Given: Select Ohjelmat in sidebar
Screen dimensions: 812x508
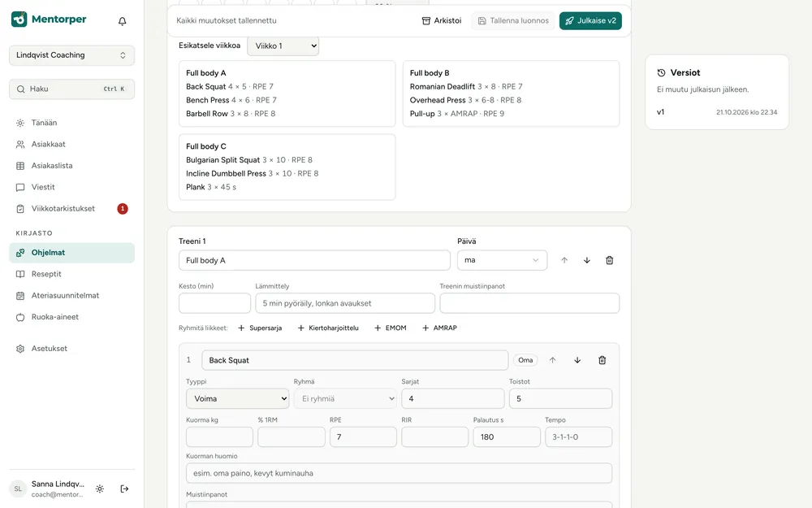Looking at the screenshot, I should (x=72, y=253).
